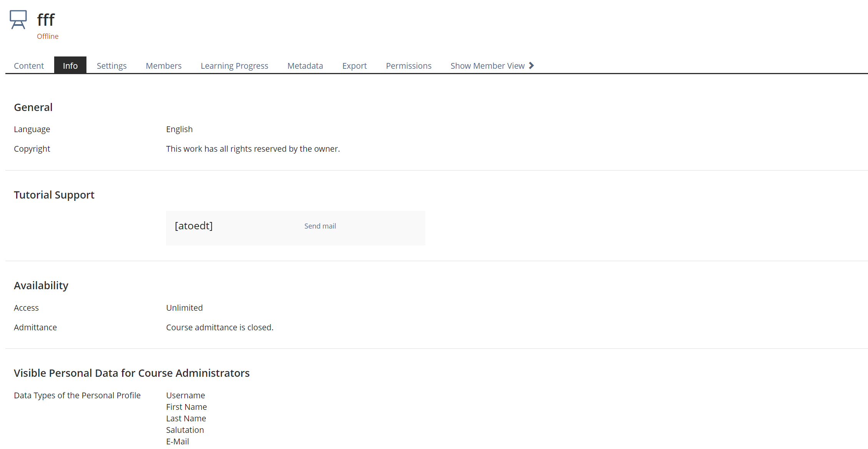Click the General section heading

[x=33, y=107]
